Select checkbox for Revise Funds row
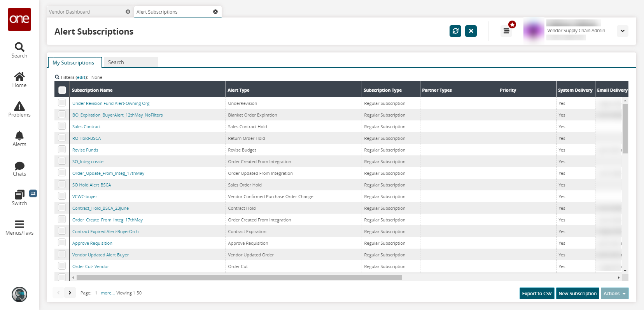Viewport: 644px width, 310px height. point(62,150)
